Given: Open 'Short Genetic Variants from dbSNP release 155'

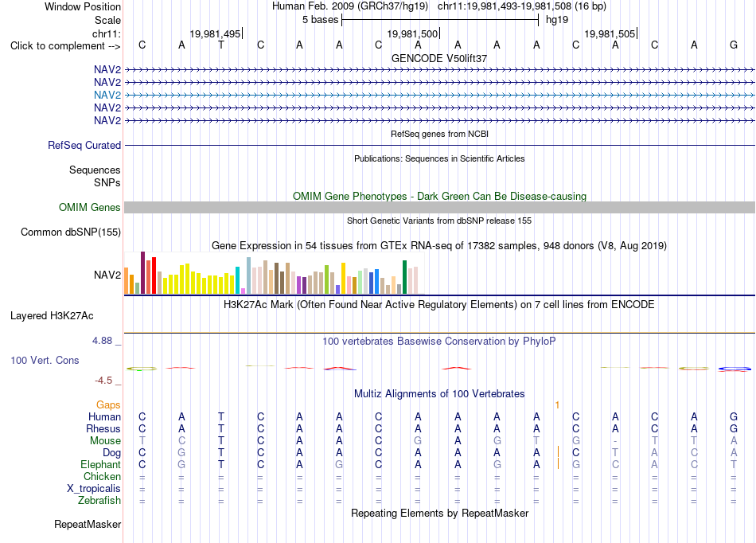Looking at the screenshot, I should click(439, 221).
